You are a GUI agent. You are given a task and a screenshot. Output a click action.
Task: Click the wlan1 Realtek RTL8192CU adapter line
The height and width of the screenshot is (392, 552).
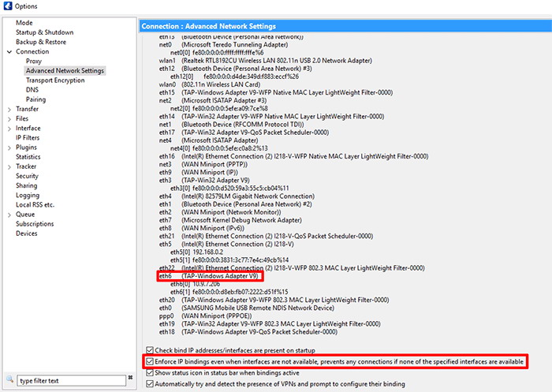265,61
